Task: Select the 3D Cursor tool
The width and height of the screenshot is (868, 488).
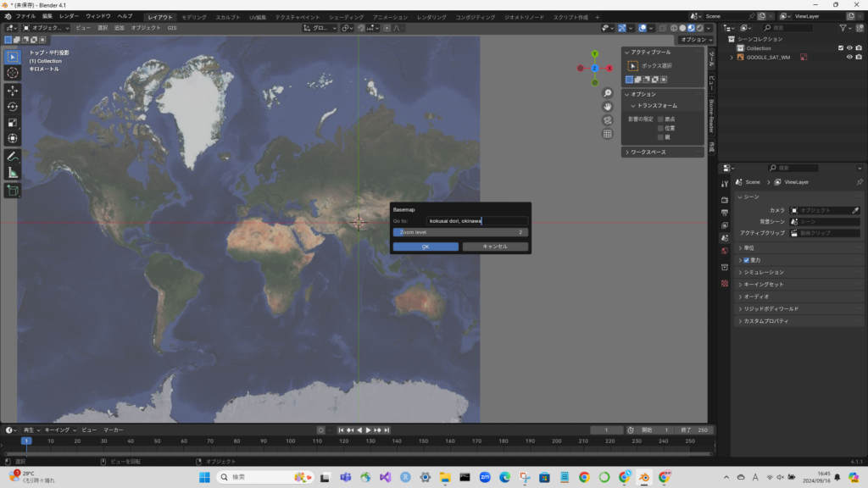Action: pyautogui.click(x=13, y=73)
